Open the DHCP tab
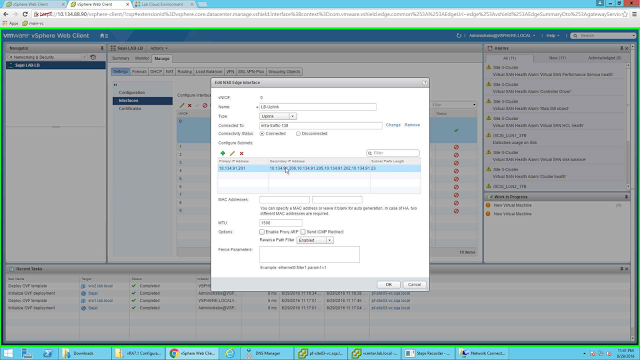This screenshot has height=360, width=640. [x=156, y=71]
